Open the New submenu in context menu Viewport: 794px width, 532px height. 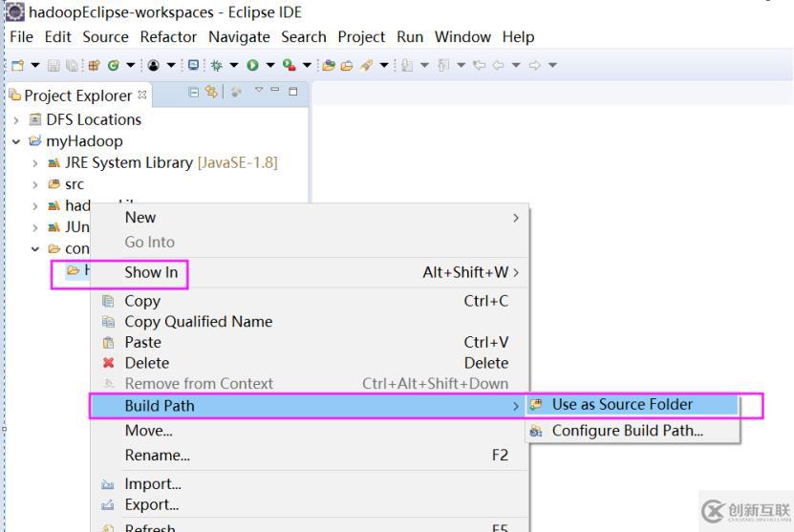310,217
